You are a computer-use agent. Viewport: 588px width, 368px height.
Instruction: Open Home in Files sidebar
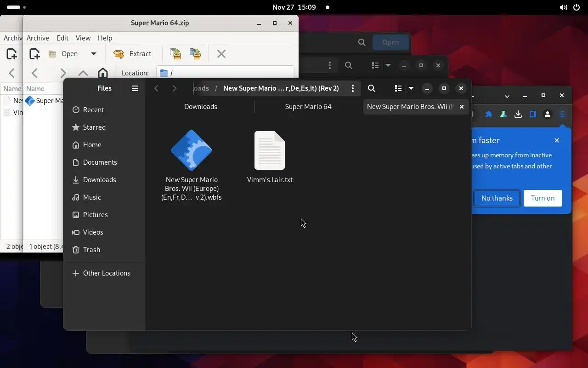pyautogui.click(x=104, y=145)
